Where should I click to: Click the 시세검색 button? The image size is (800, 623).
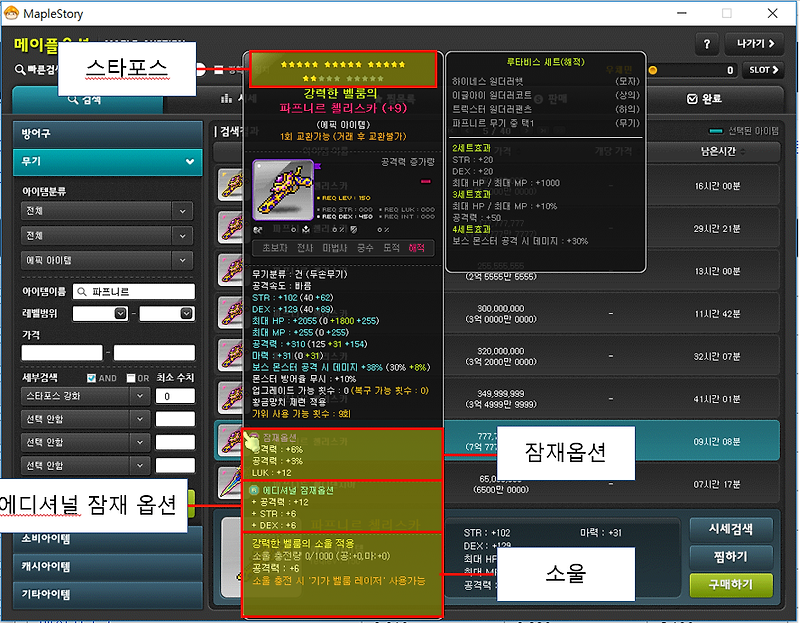tap(731, 529)
